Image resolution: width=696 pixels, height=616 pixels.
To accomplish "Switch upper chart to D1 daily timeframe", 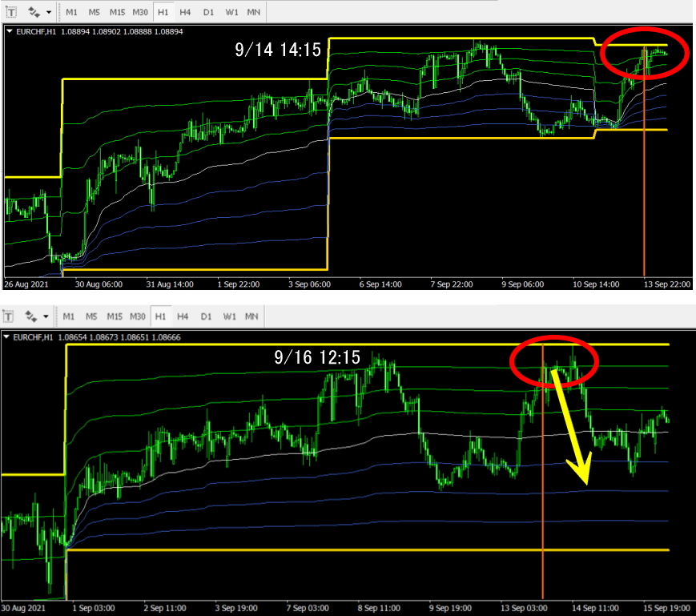I will click(x=208, y=12).
